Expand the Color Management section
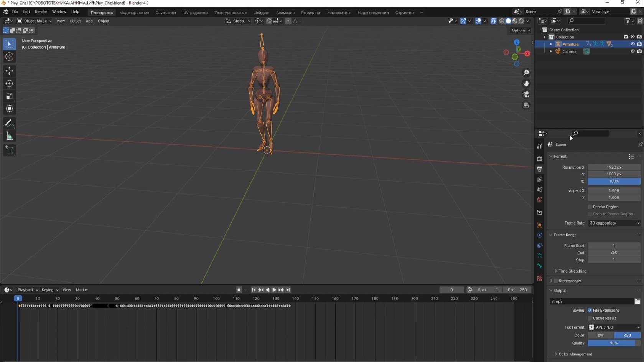The image size is (644, 362). click(x=575, y=354)
